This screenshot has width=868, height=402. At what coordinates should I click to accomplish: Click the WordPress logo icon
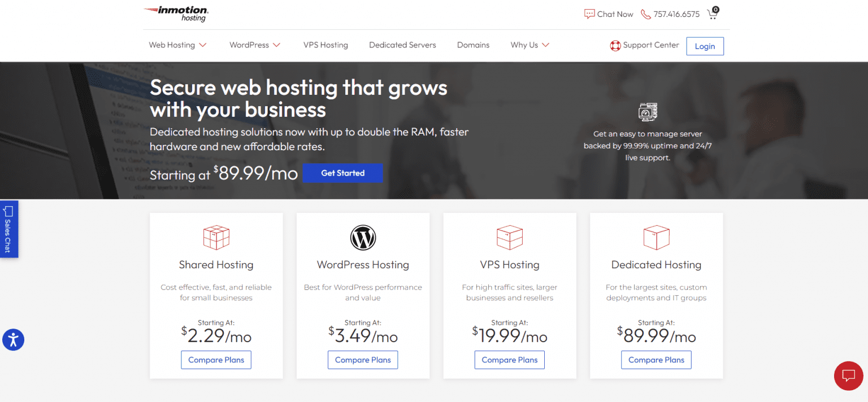point(363,237)
